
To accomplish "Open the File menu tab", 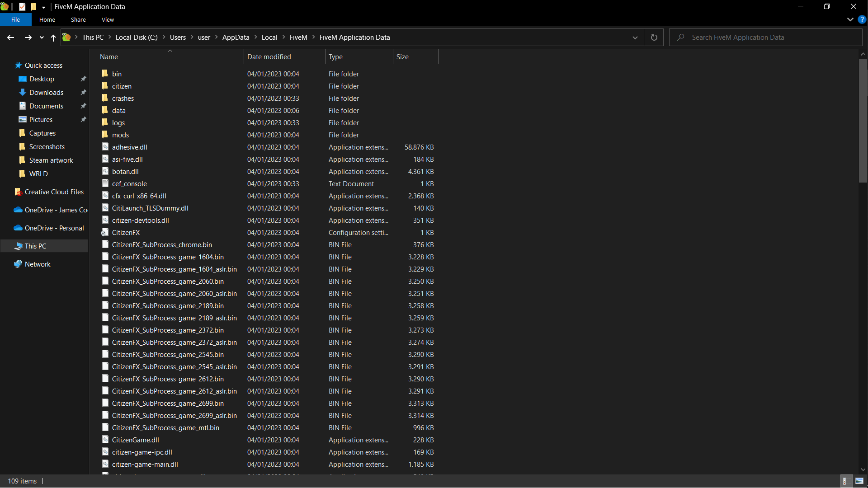I will coord(16,20).
